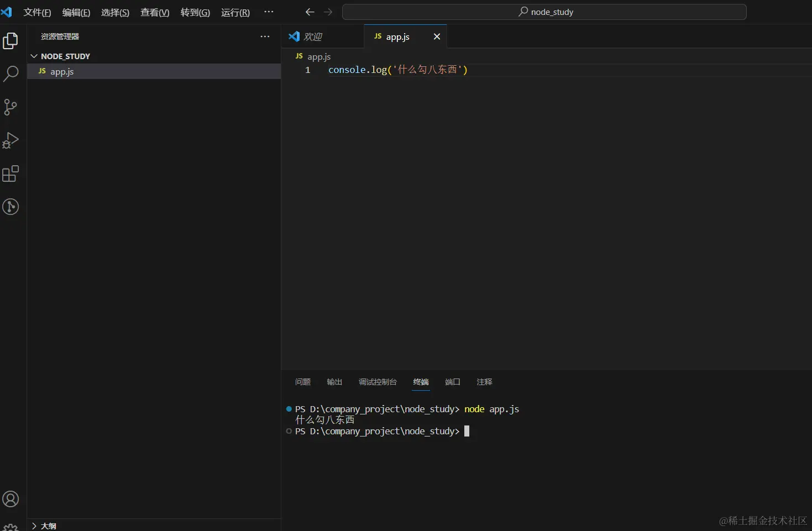Select the app.js editor tab
Viewport: 812px width, 531px height.
tap(405, 36)
